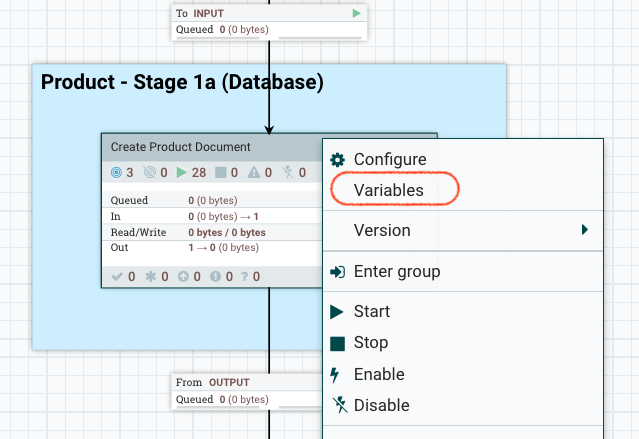Click the running components play icon showing 28
The image size is (639, 439).
pos(181,172)
